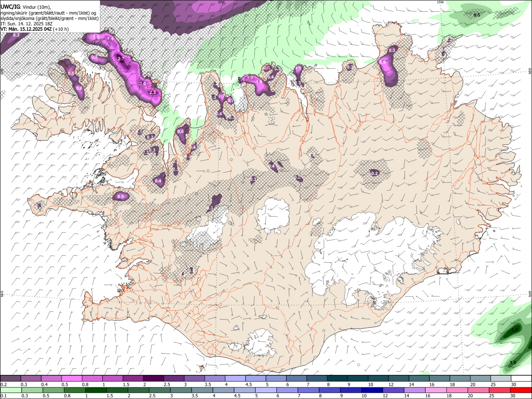Click the "IT: Sun. 14. 12. 2025 18Z" initial time line

27,24
